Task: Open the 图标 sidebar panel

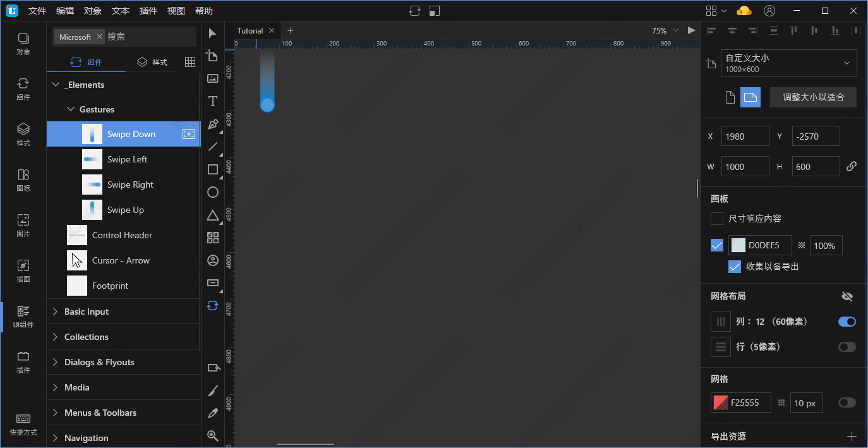Action: [23, 180]
